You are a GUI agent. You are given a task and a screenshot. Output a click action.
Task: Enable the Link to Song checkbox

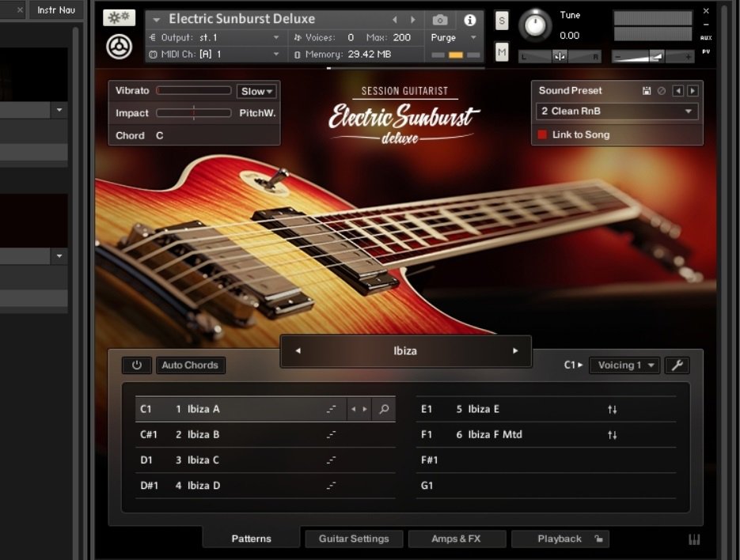pos(542,135)
